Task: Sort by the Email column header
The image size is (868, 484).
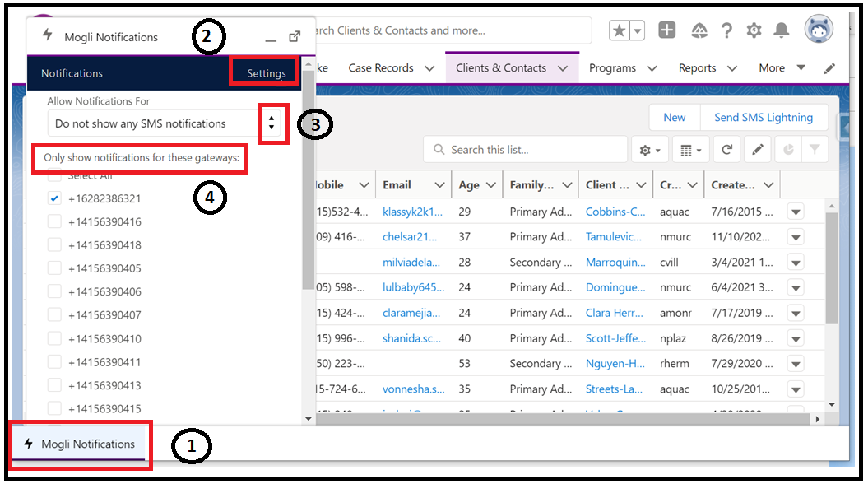Action: tap(397, 185)
